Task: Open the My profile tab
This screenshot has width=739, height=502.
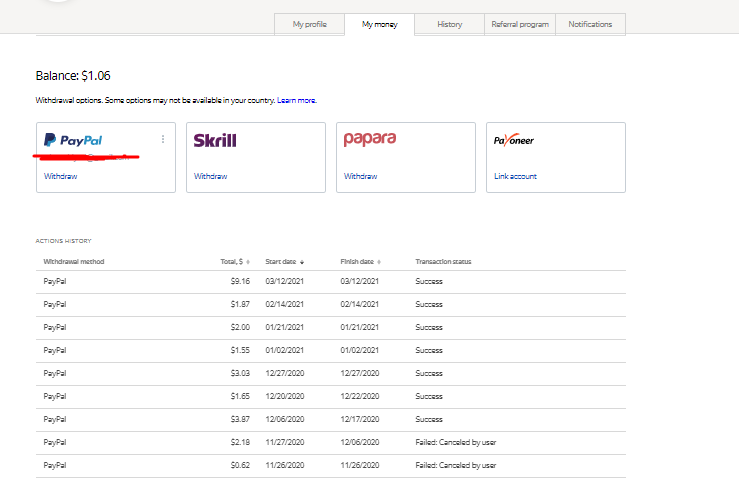Action: coord(310,24)
